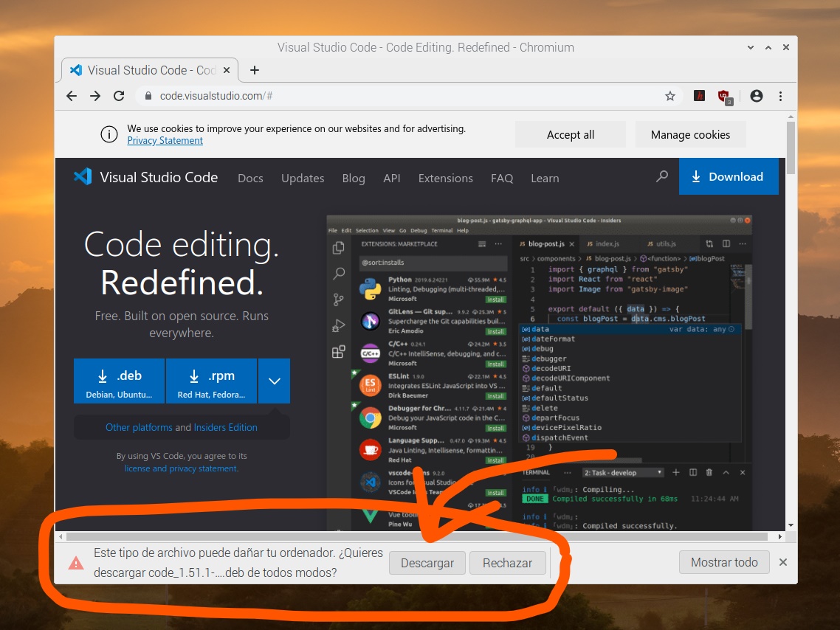Click the horizontal page scrollbar
The image size is (840, 630).
(x=421, y=536)
